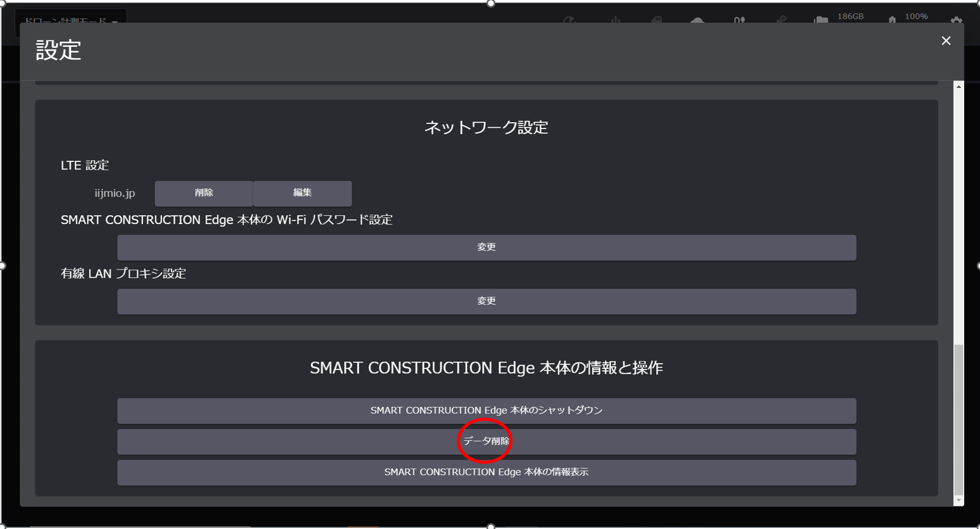Click the scrollbar down arrow
The image size is (980, 529).
(x=958, y=501)
